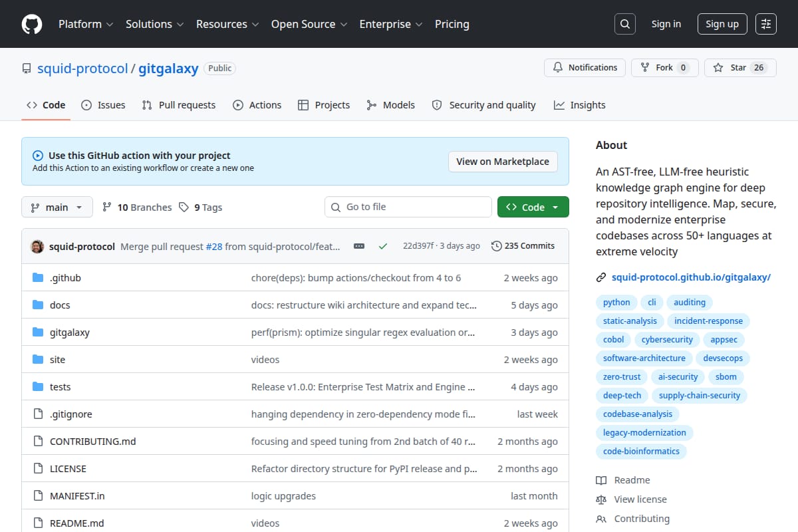The image size is (798, 532).
Task: Switch to the Actions tab
Action: (257, 105)
